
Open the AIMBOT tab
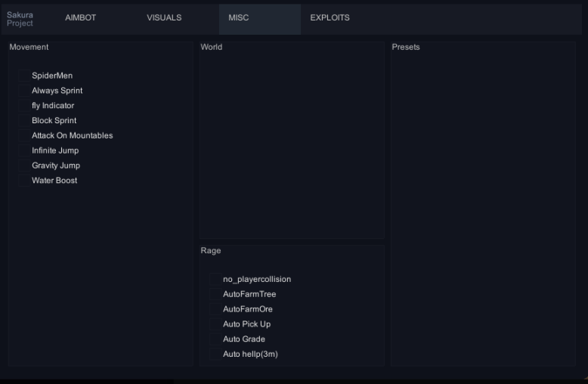[x=81, y=18]
